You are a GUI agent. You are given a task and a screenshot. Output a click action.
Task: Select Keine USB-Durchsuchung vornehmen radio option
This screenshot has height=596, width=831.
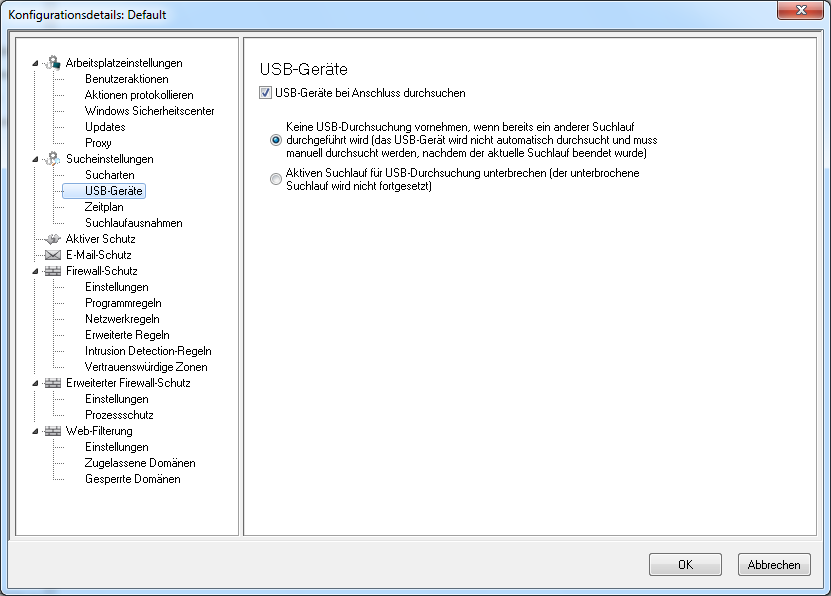276,140
